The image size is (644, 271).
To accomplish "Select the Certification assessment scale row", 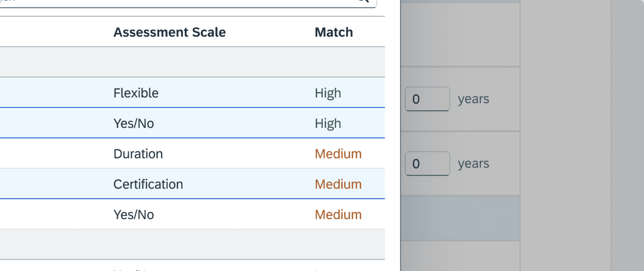I will click(x=148, y=184).
